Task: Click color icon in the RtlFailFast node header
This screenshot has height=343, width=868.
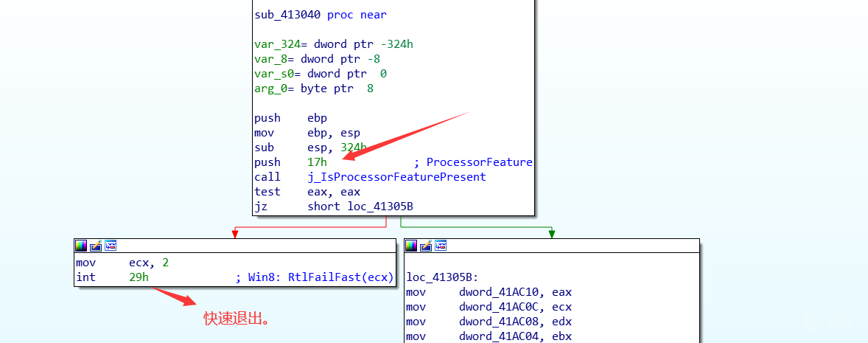Action: 81,246
